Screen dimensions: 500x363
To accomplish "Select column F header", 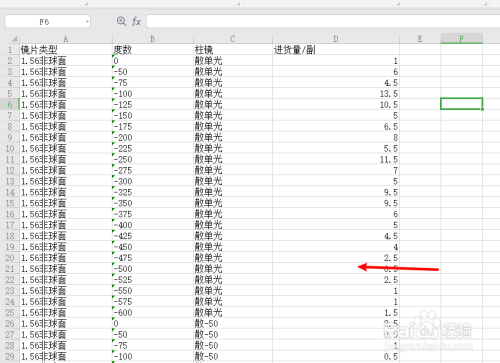I will 462,39.
